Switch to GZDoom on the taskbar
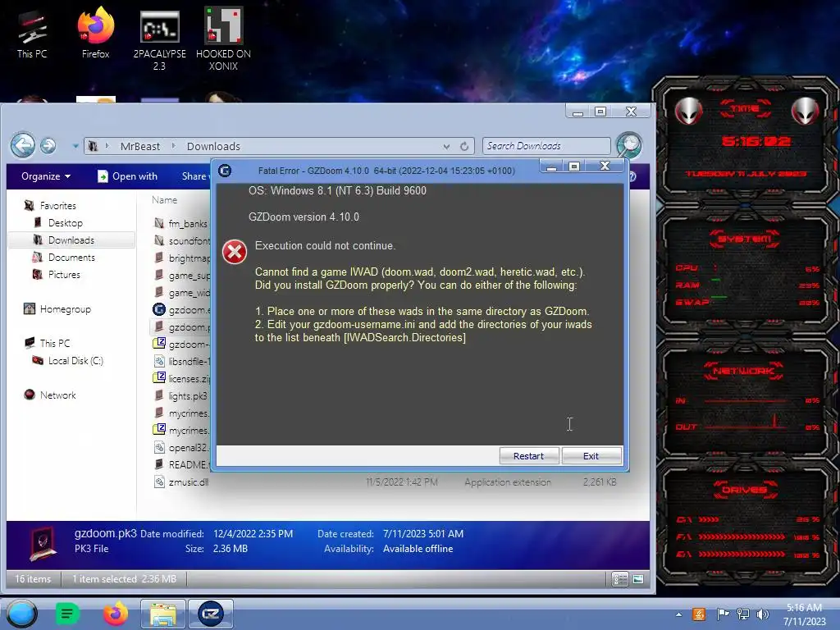The width and height of the screenshot is (840, 630). (211, 614)
